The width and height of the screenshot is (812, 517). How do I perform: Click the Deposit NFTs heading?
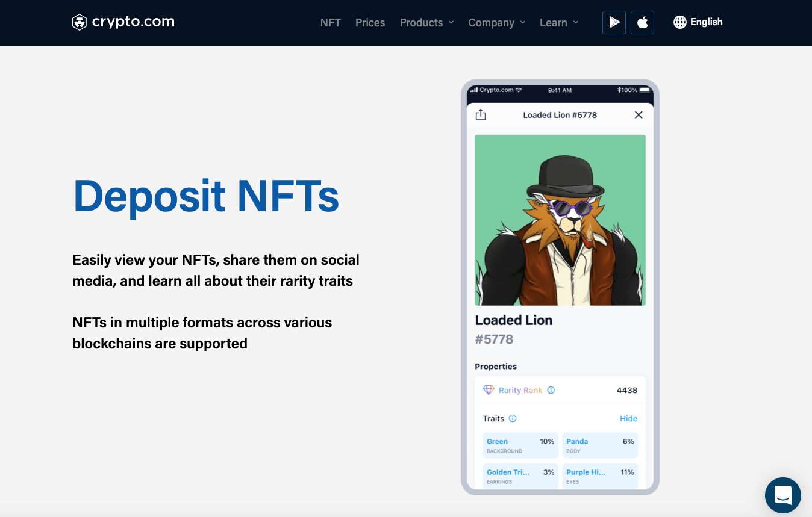pyautogui.click(x=206, y=196)
